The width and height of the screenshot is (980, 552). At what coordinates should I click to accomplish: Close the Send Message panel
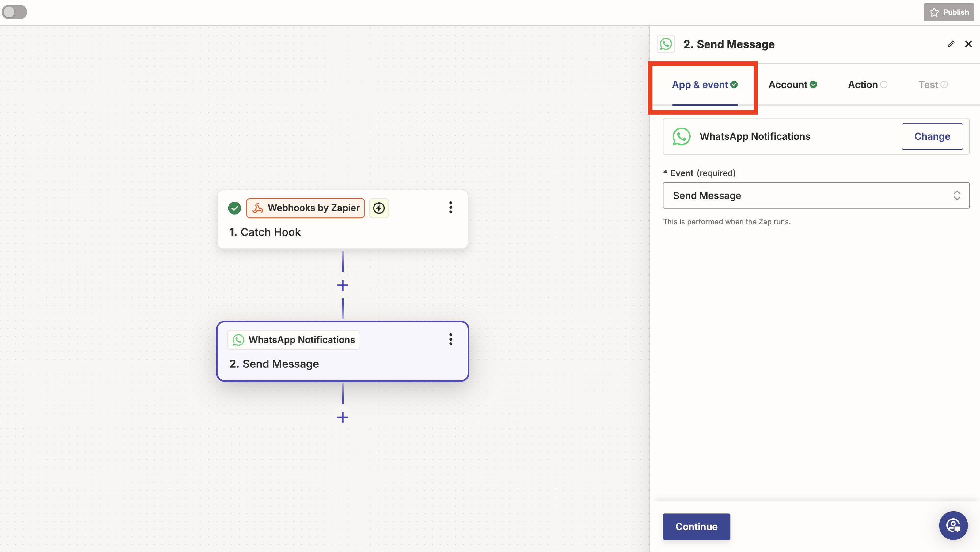click(968, 44)
